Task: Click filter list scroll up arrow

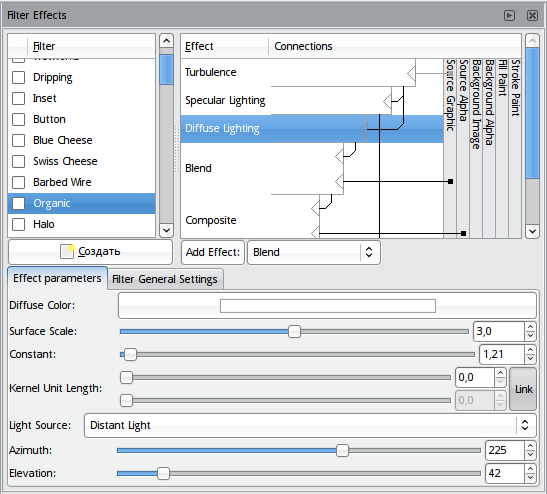Action: [166, 41]
